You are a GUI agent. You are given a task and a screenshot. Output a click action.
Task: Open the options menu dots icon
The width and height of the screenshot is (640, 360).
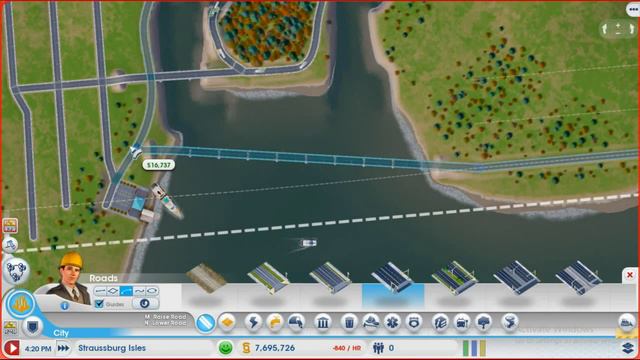click(x=633, y=9)
